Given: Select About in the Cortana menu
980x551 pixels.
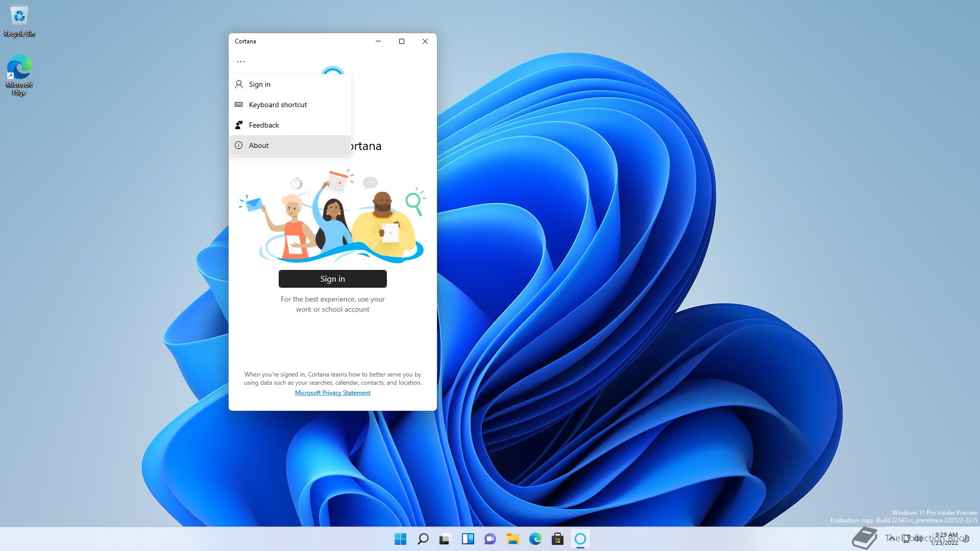Looking at the screenshot, I should click(x=290, y=145).
